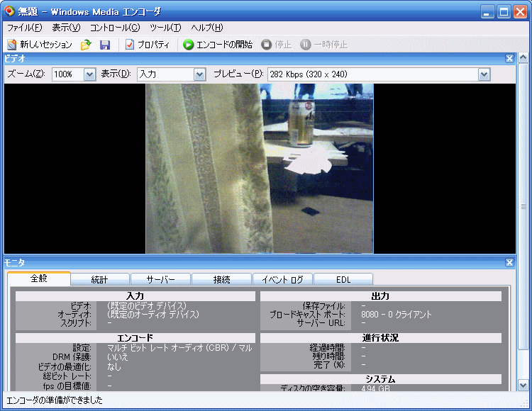Select the Event Log (イベント ログ) tab
This screenshot has height=411, width=532.
click(x=282, y=279)
